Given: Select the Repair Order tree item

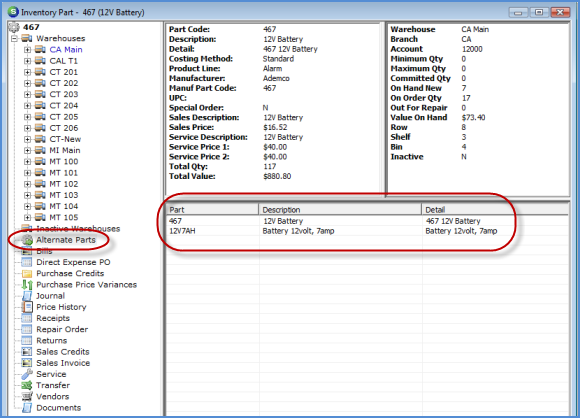Looking at the screenshot, I should (62, 329).
